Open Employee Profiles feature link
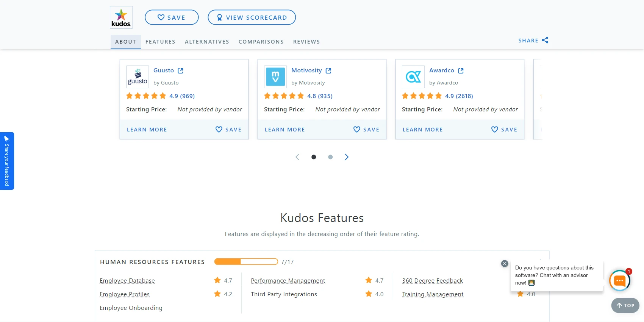The height and width of the screenshot is (322, 644). [x=125, y=294]
